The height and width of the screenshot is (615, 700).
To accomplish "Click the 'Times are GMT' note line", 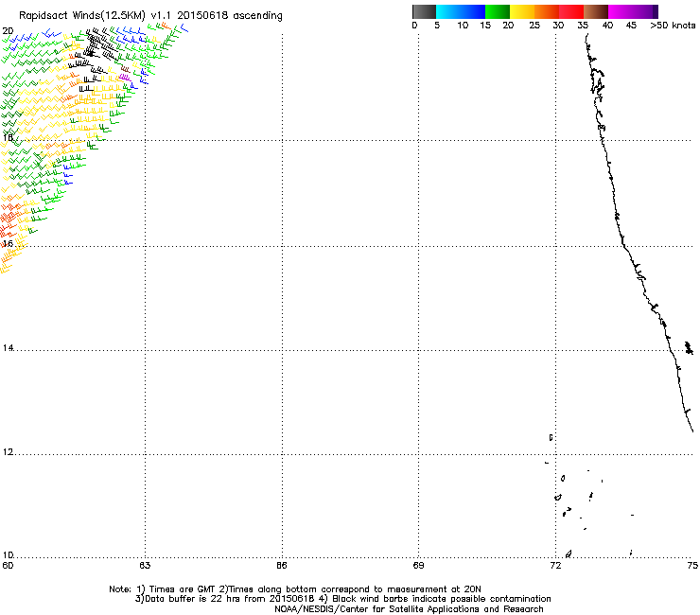I will (295, 589).
